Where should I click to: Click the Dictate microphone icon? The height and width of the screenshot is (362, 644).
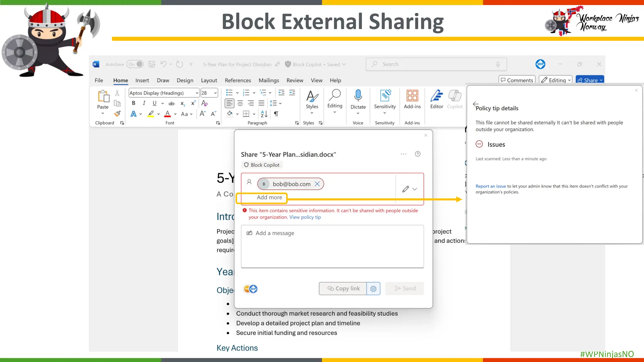pyautogui.click(x=358, y=95)
